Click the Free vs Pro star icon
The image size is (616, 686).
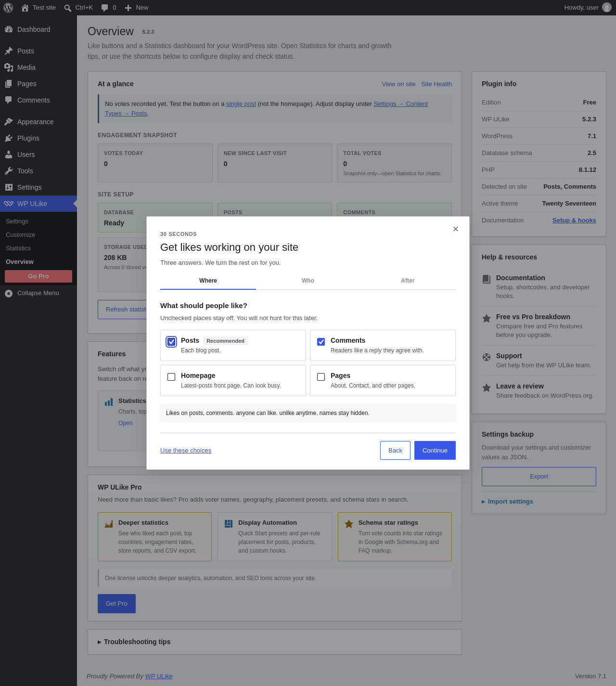pos(487,318)
